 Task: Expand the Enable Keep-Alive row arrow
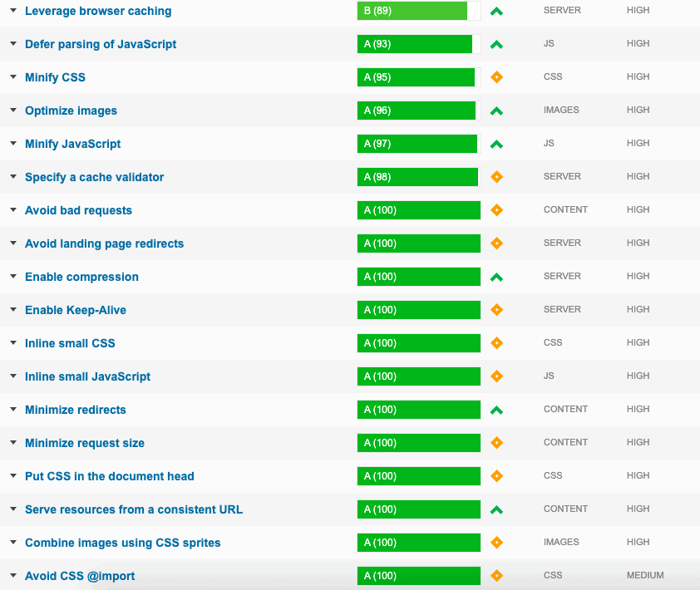[13, 310]
